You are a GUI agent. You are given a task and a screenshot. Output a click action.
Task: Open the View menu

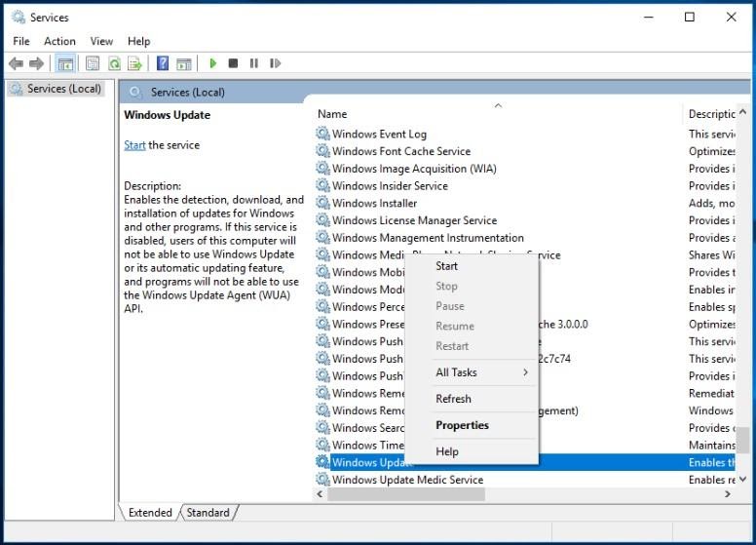101,42
